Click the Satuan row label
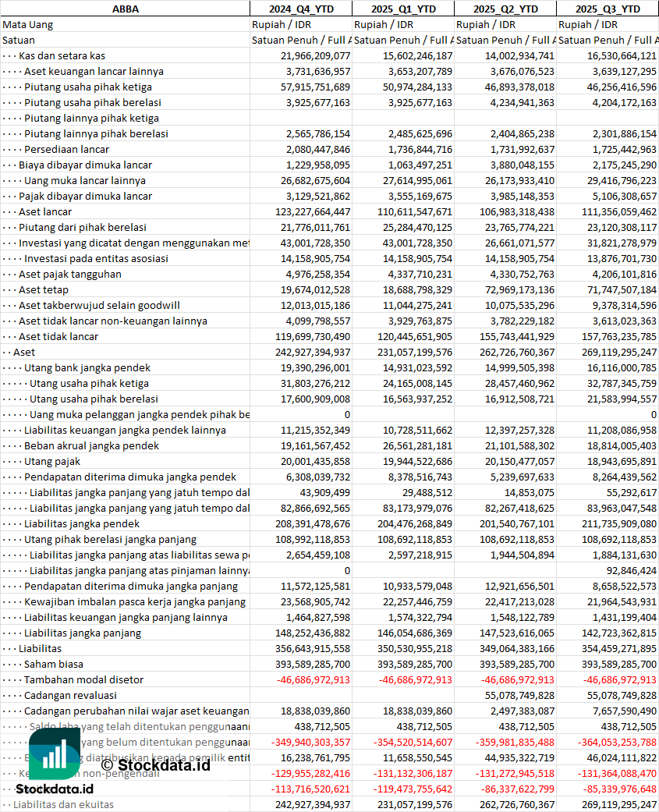Screen dimensions: 659x812 (18, 40)
